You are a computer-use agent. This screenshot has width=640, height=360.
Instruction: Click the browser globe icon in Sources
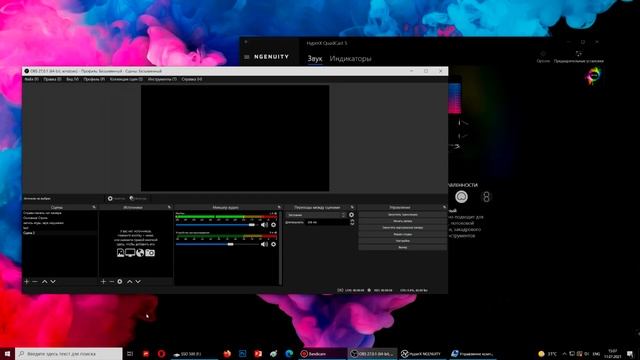140,253
